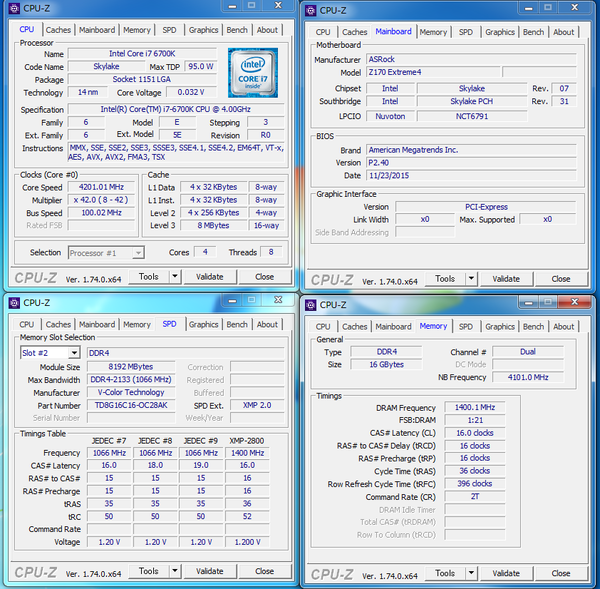This screenshot has width=600, height=589.
Task: Expand Tools dropdown arrow in Memory window
Action: [471, 573]
